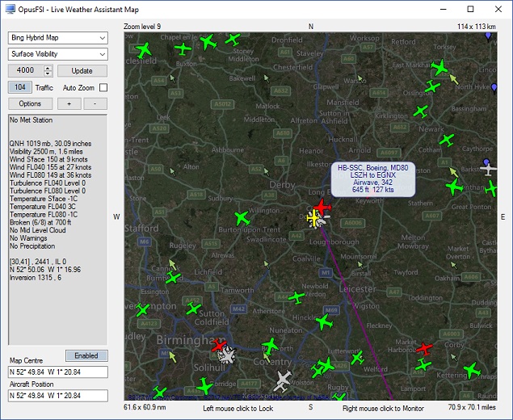Select the green aircraft near Burton upon Trent
Image resolution: width=513 pixels, height=420 pixels.
(242, 218)
